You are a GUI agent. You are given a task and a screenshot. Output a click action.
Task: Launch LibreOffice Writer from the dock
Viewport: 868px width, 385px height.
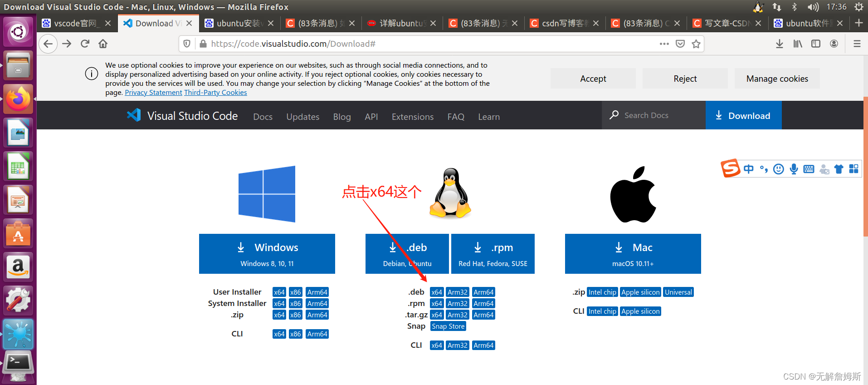click(18, 132)
